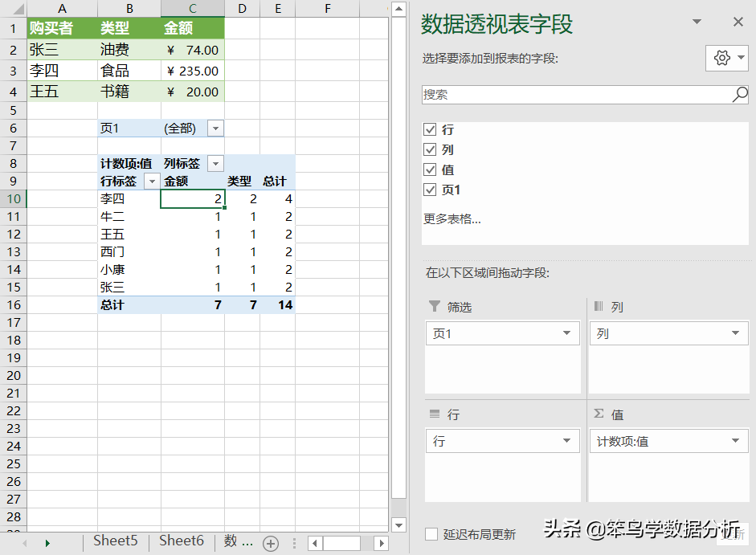
Task: Click horizontal scrollbar right arrow
Action: coord(382,544)
